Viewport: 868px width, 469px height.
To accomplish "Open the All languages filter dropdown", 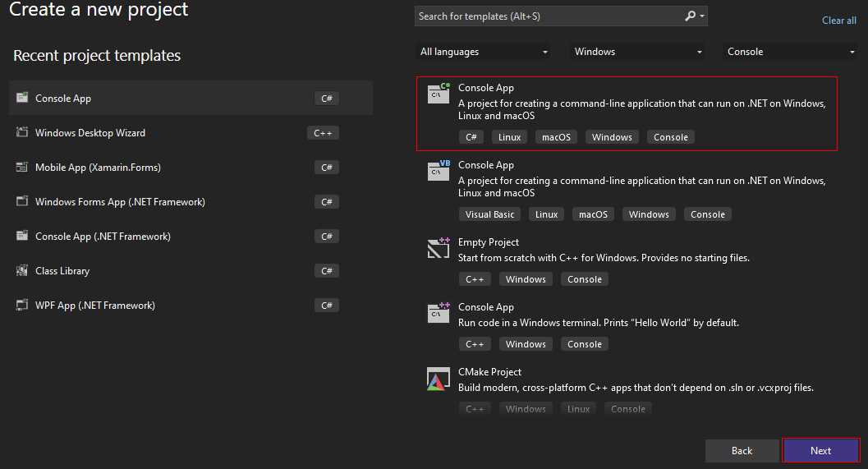I will [x=483, y=52].
